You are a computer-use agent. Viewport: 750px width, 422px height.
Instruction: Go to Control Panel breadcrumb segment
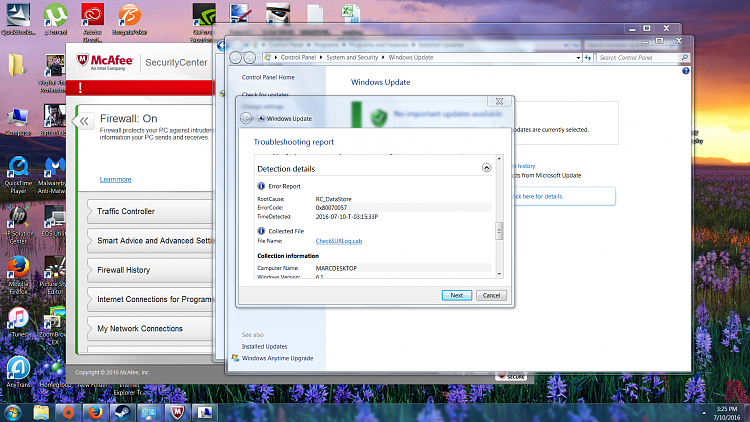point(298,57)
